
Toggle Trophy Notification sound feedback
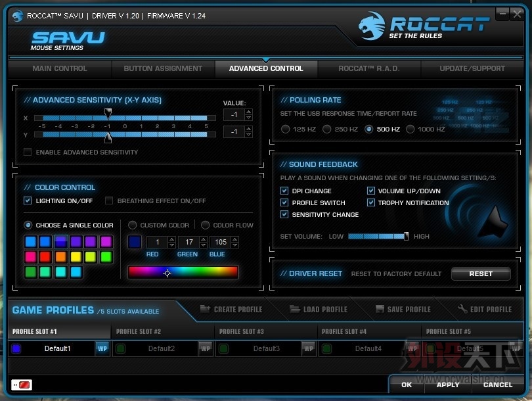pyautogui.click(x=371, y=202)
